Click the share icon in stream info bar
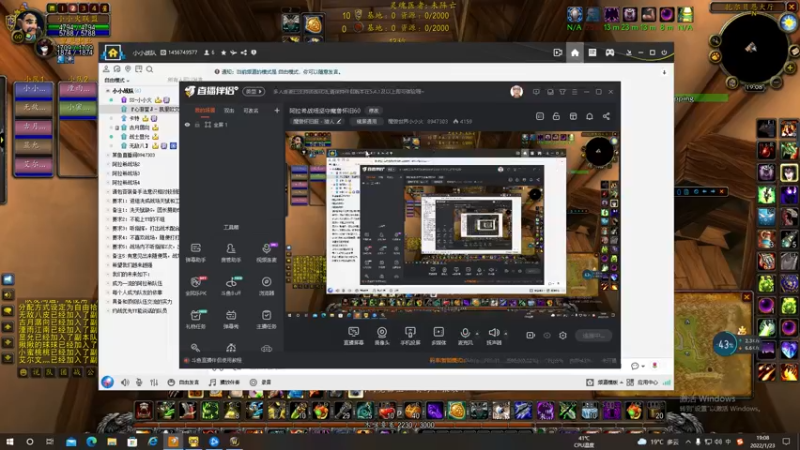The width and height of the screenshot is (800, 450). pos(606,116)
